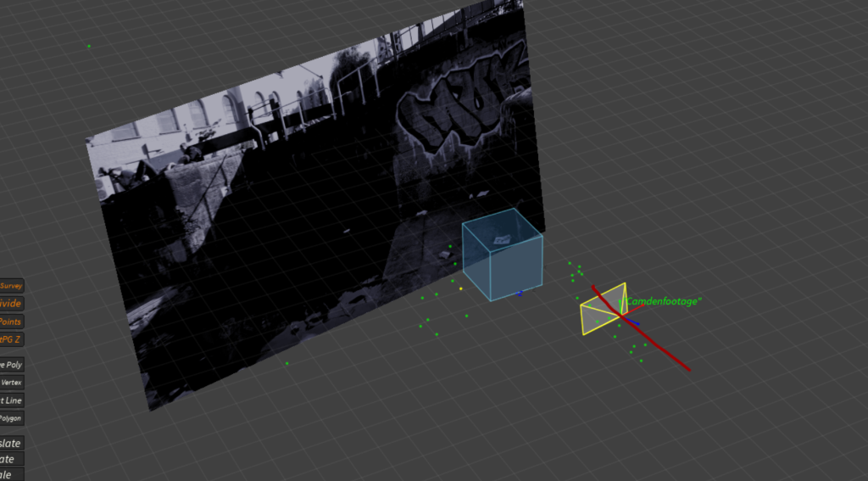The width and height of the screenshot is (868, 481).
Task: Click the orange button ending in 'PG Z'
Action: (12, 339)
